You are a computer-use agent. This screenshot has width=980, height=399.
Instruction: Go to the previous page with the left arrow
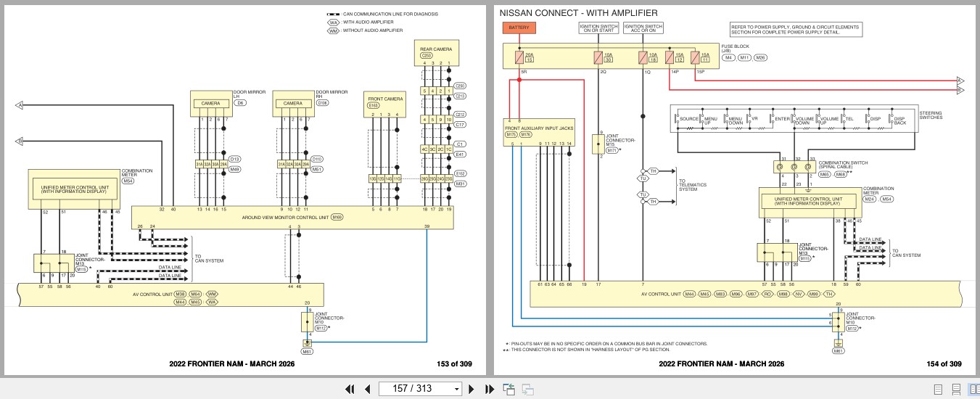point(367,389)
